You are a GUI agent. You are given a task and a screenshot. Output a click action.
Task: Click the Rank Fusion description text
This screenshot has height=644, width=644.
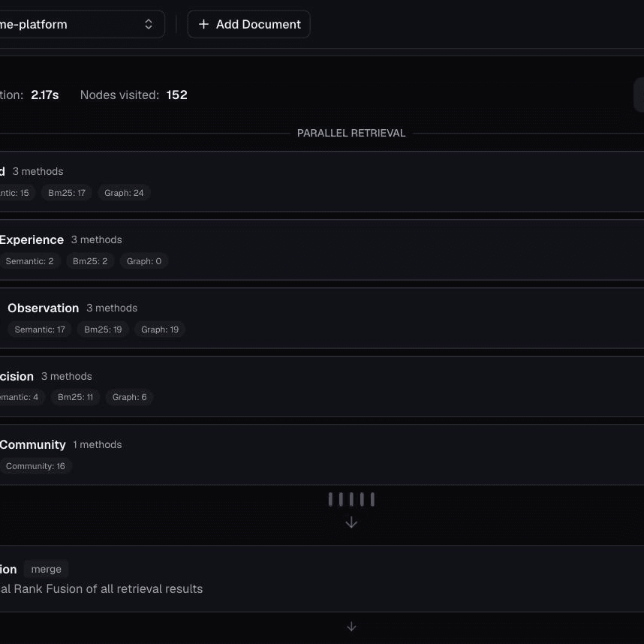coord(101,589)
